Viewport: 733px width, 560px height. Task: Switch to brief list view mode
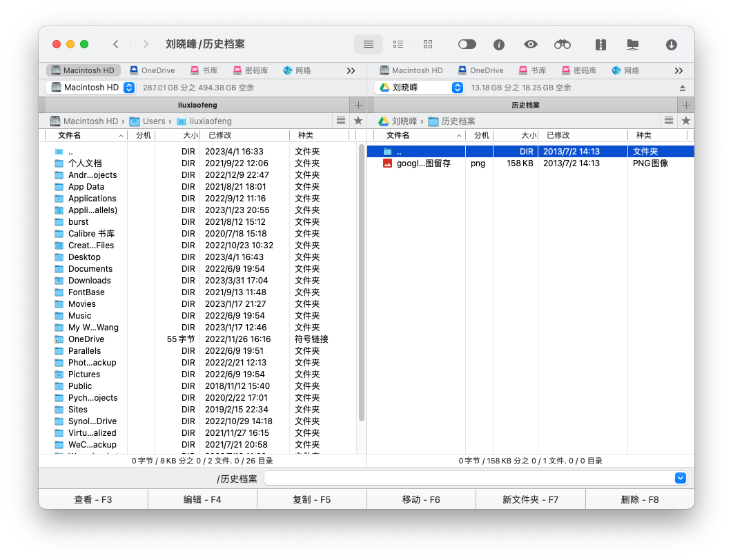398,44
